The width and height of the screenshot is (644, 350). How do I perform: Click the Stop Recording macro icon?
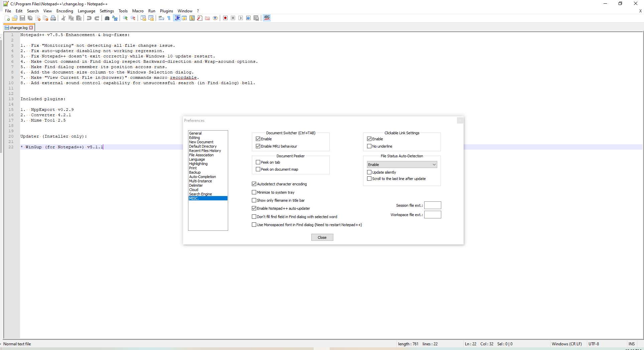coord(233,18)
